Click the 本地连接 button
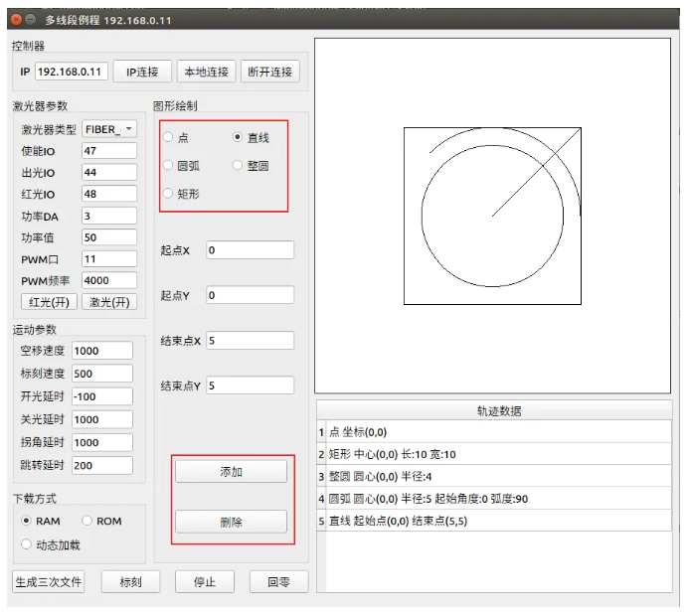688x616 pixels. pos(206,72)
